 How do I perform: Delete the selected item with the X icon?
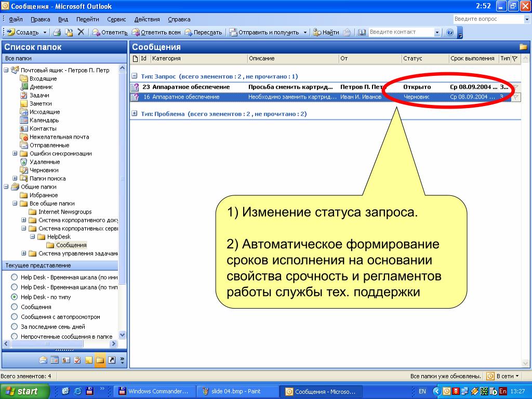point(81,32)
